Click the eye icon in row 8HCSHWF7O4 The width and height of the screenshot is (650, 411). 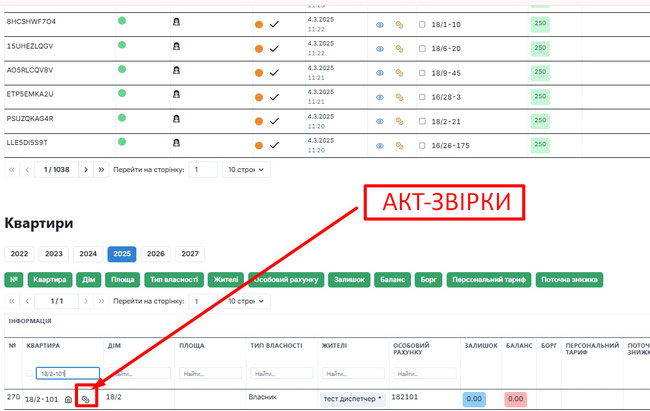[x=380, y=25]
